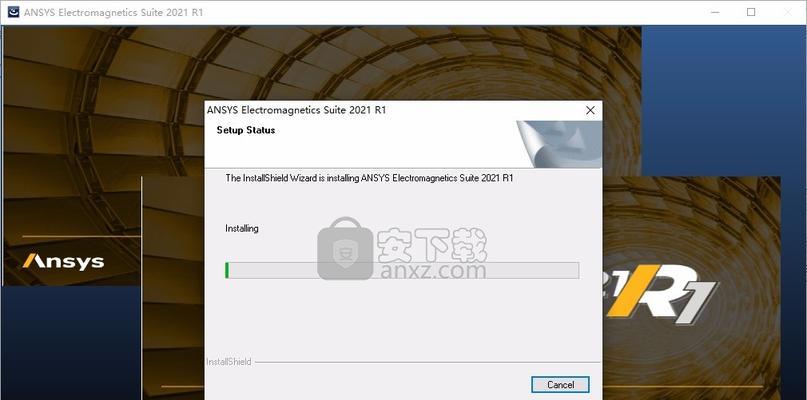Viewport: 807px width, 400px height.
Task: Click the Chinese 安下载 watermark text
Action: point(432,245)
